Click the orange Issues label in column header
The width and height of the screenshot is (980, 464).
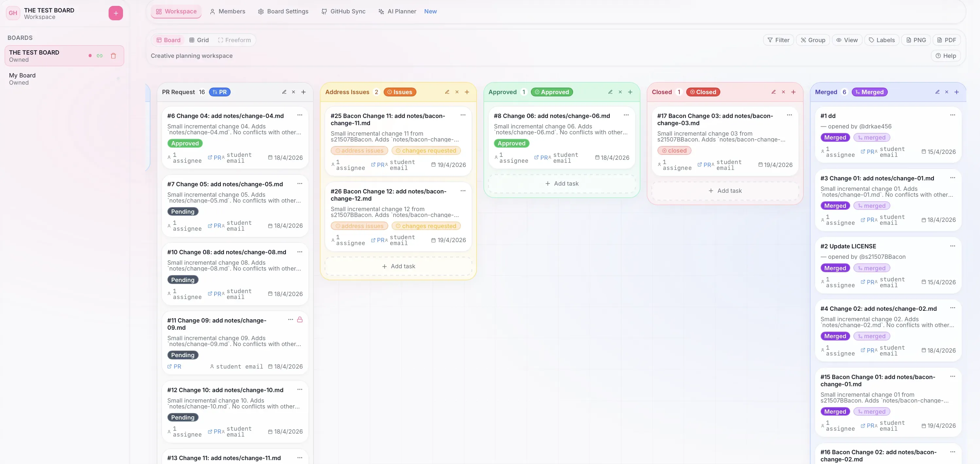pos(400,92)
